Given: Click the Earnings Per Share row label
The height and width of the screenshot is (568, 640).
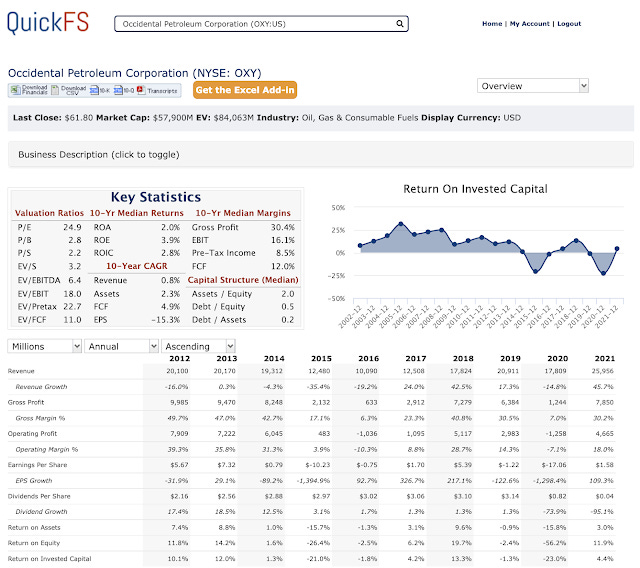Looking at the screenshot, I should pos(37,465).
